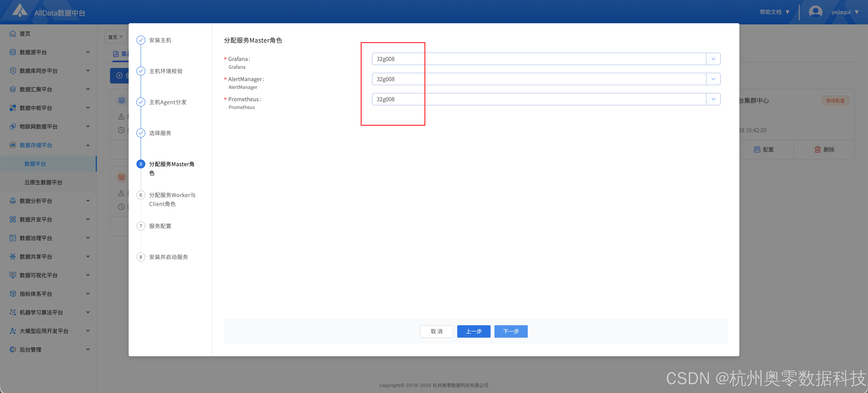Click the 机器学习算法平台 sidebar icon

[x=13, y=312]
